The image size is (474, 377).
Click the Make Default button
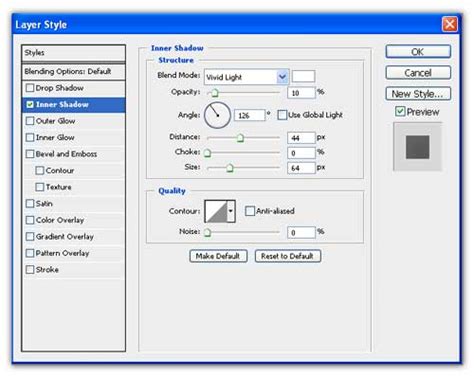(218, 256)
